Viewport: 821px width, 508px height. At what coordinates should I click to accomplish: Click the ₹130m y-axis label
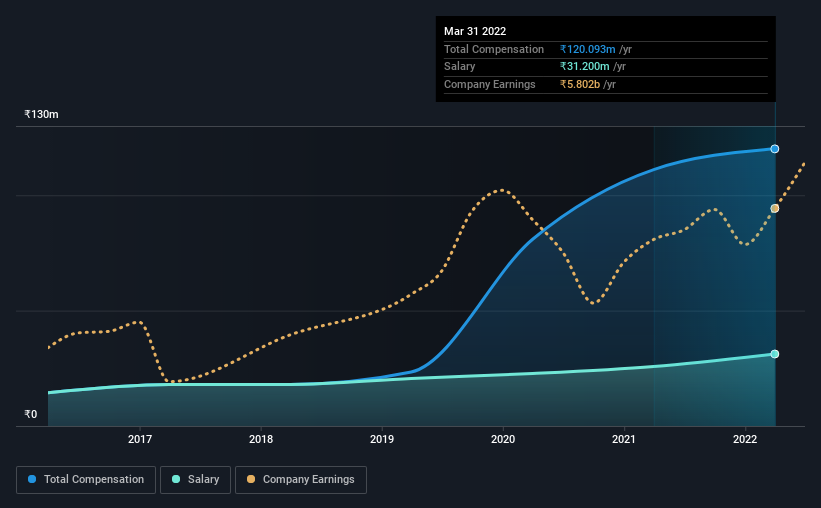(41, 114)
